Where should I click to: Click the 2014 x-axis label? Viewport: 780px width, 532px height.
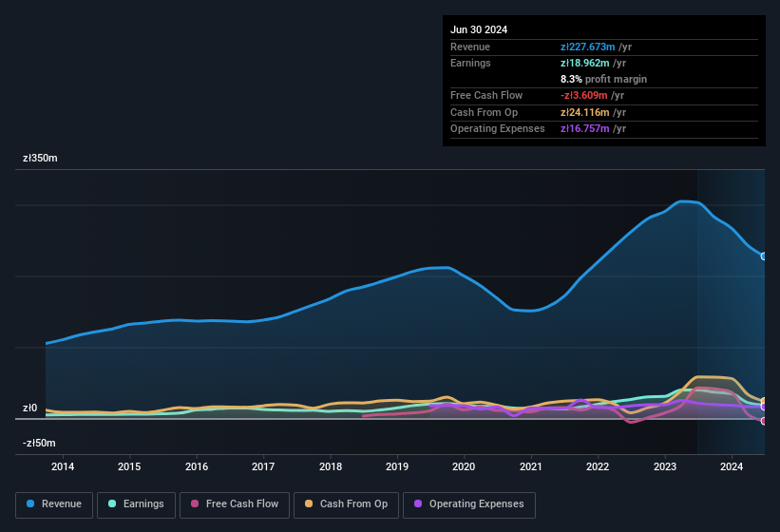coord(63,466)
